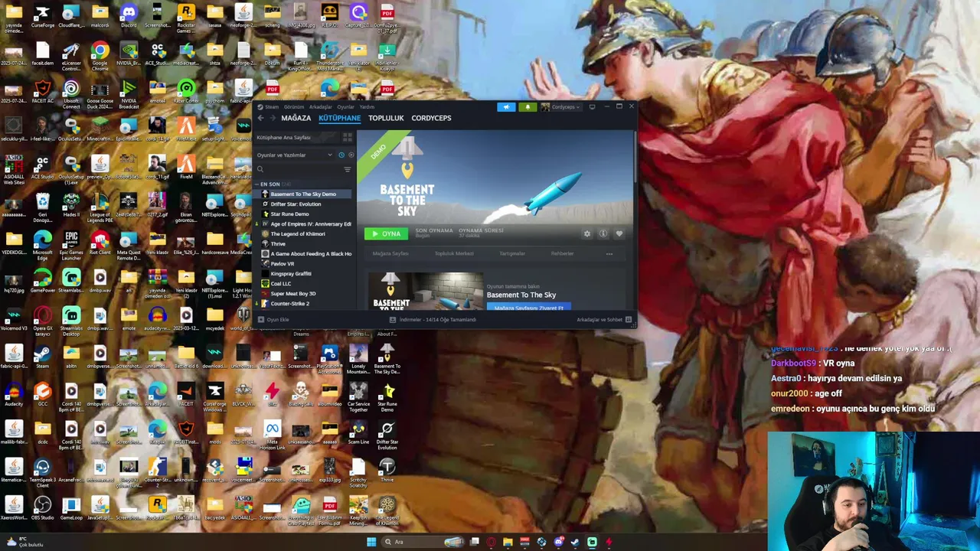Click Mağaza Sayfasını Ziyaret Et button
The image size is (980, 551).
(x=528, y=307)
